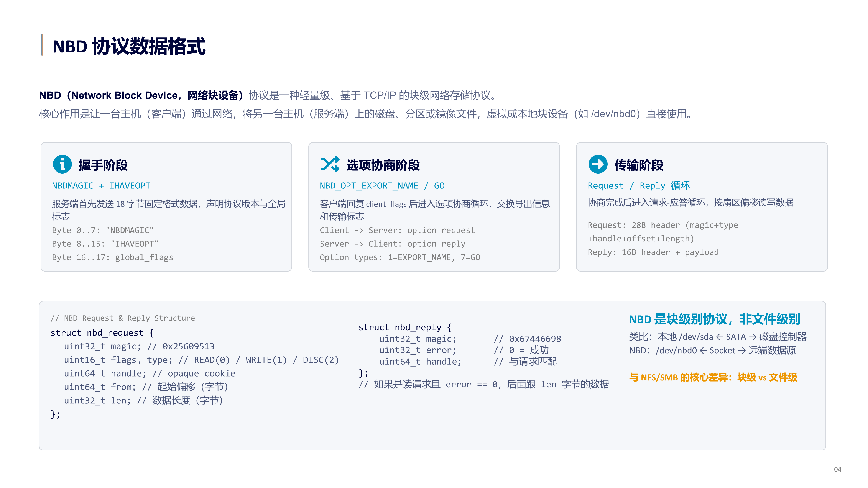
Task: Click the shuffle icon beside 选项协商阶段
Action: pyautogui.click(x=330, y=164)
